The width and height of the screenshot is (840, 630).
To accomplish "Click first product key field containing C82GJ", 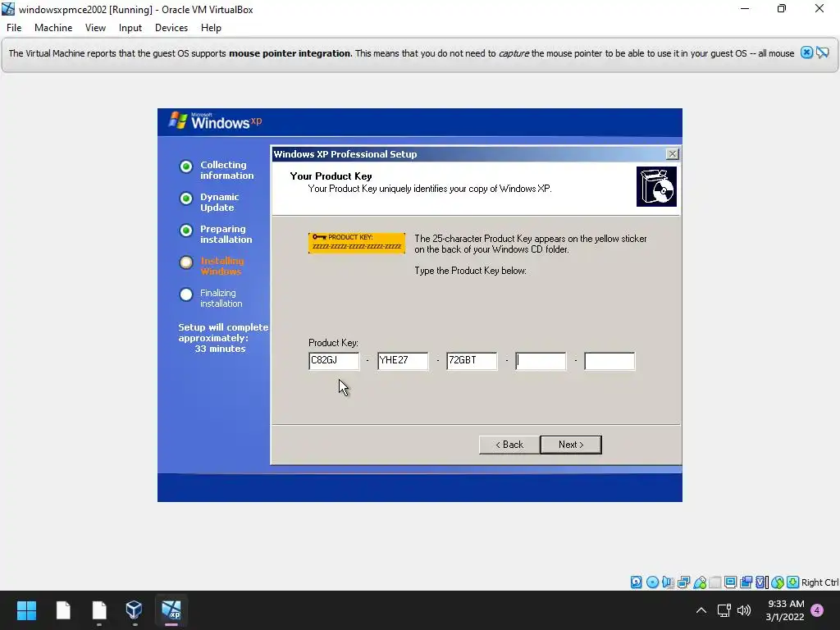I will click(x=334, y=361).
